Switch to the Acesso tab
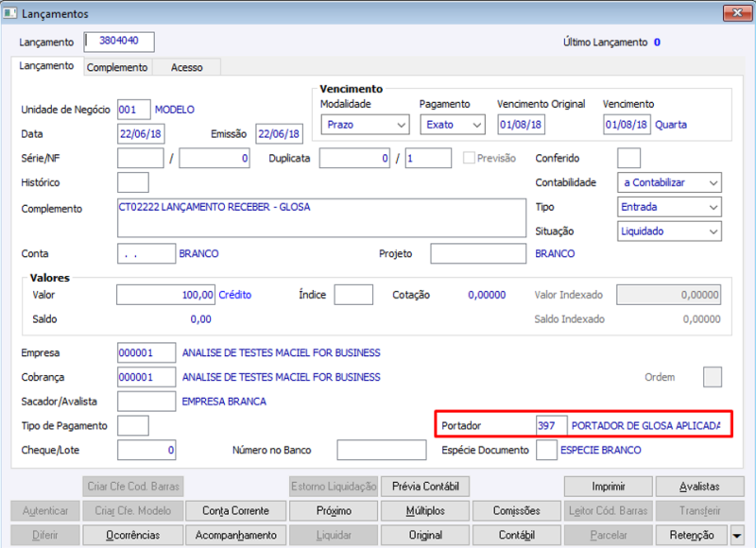This screenshot has height=548, width=756. (x=186, y=67)
